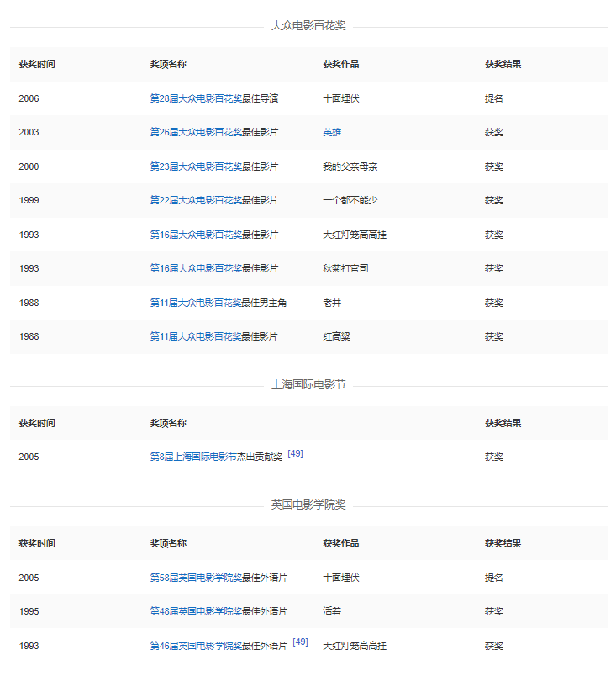Click the 大众电影百花奖 section heading

coord(308,26)
